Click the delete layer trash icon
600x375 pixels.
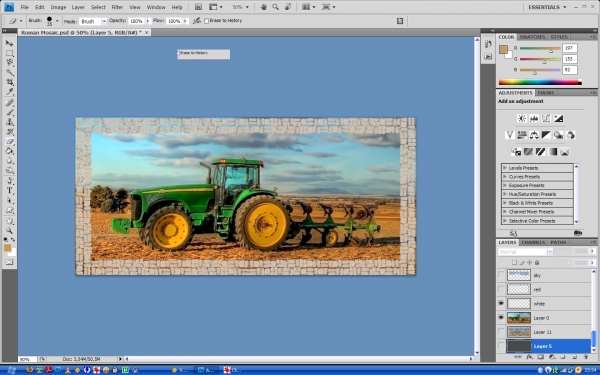[x=585, y=357]
